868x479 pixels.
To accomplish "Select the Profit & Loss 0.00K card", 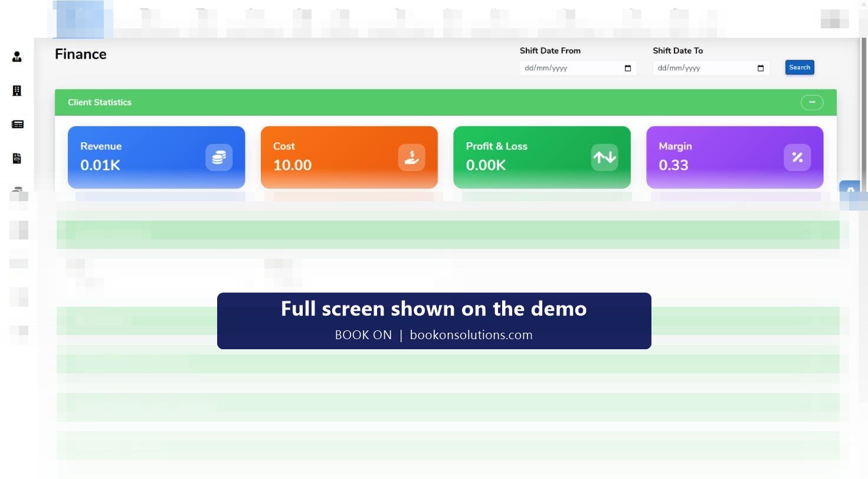I will click(542, 158).
